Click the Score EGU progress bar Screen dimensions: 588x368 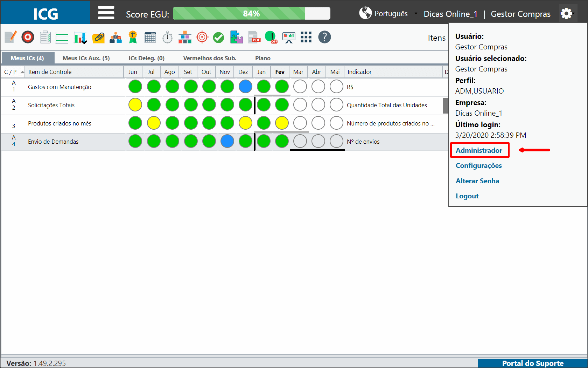tap(251, 13)
